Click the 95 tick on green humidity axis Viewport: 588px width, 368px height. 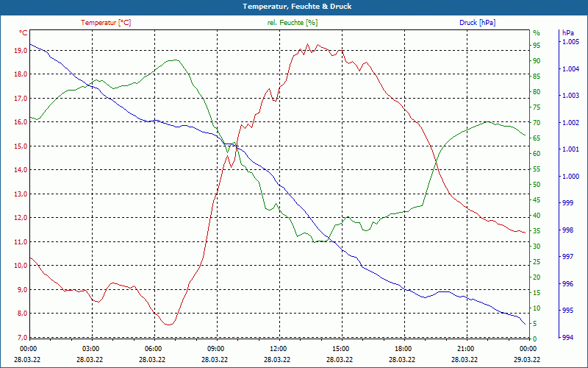[537, 46]
